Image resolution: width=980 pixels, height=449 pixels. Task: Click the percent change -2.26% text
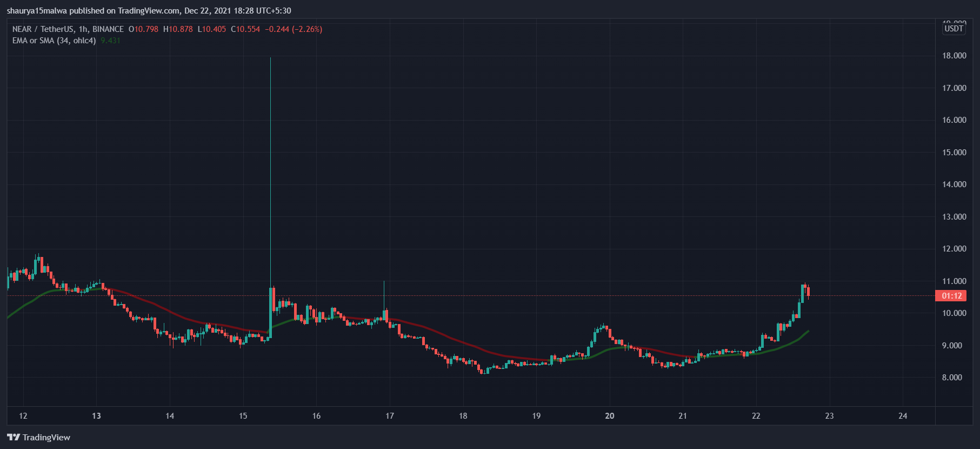307,29
